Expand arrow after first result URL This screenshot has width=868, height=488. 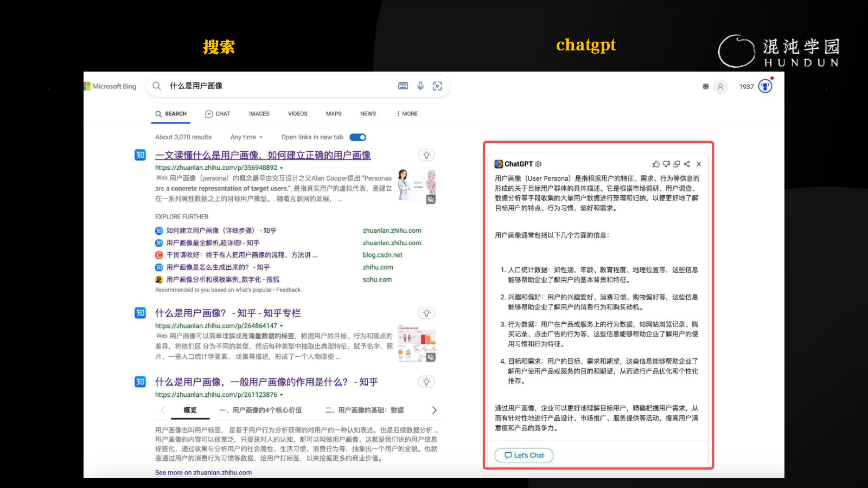(x=281, y=168)
